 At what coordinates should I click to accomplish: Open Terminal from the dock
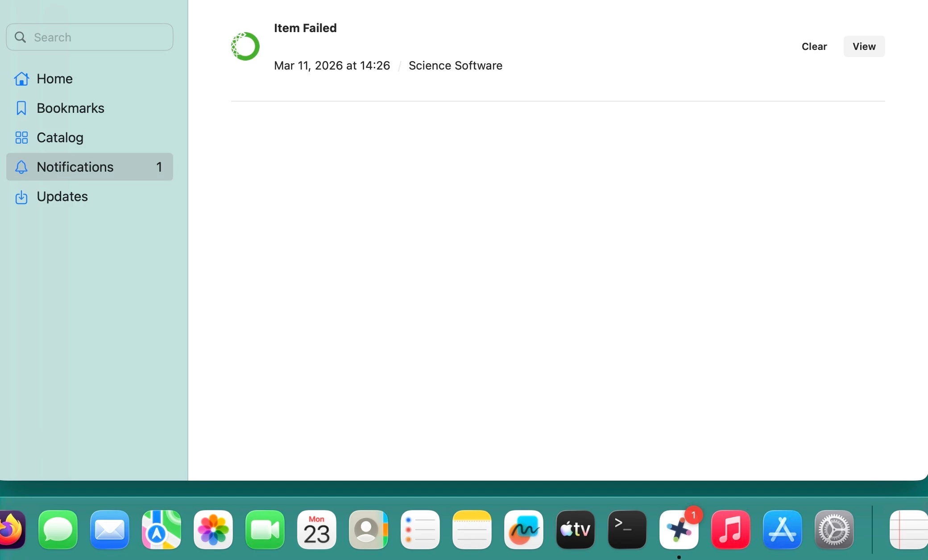[627, 530]
